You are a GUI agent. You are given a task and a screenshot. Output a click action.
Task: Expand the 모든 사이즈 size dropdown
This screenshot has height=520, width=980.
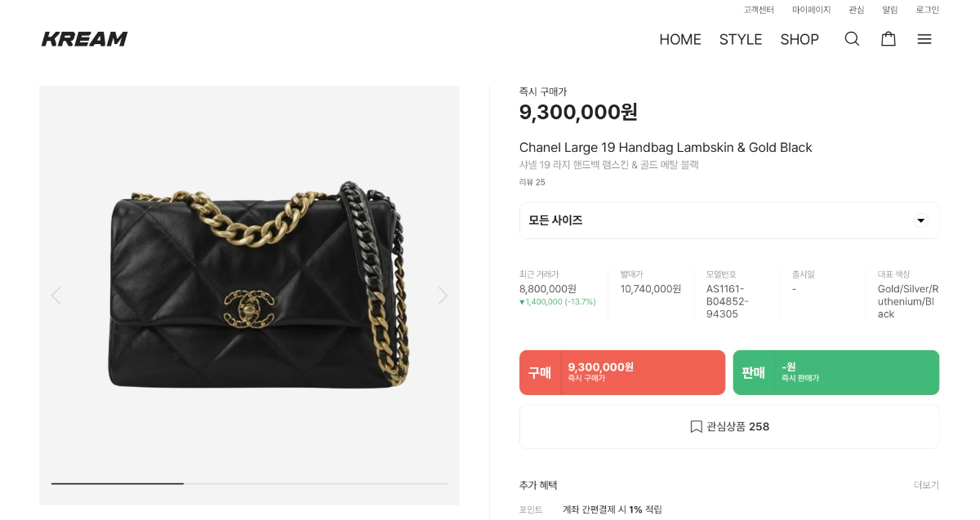[729, 220]
